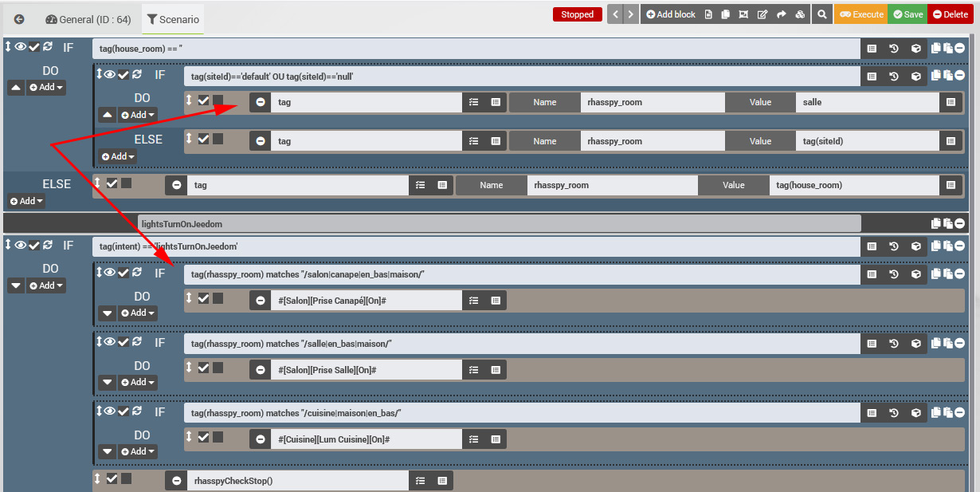Image resolution: width=980 pixels, height=492 pixels.
Task: Go to next scenario with right chevron
Action: 631,14
